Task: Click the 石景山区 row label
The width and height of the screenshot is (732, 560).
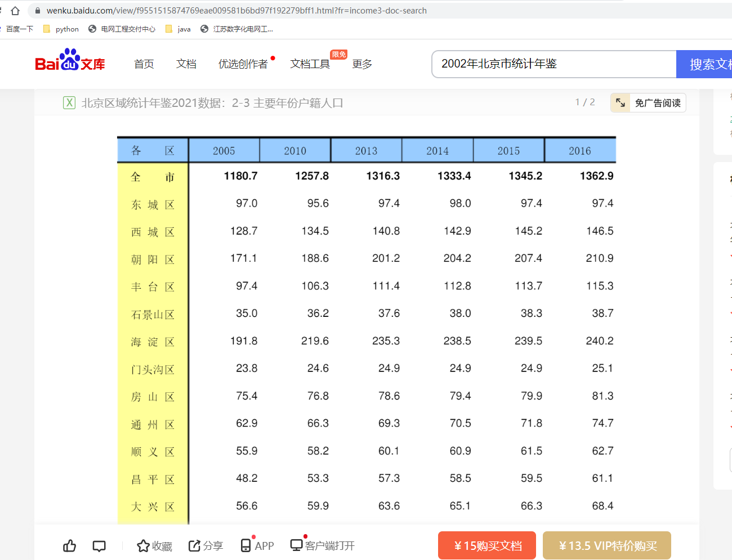Action: point(153,315)
